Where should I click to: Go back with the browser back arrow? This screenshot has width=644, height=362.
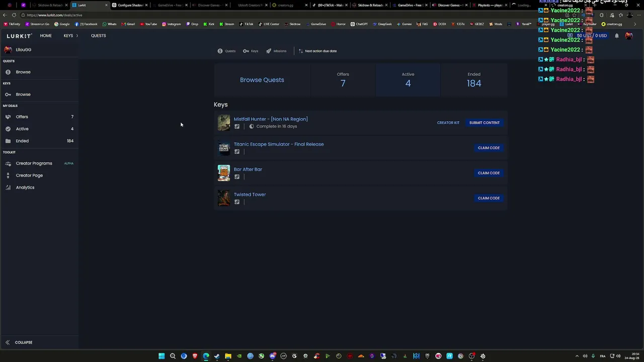[x=5, y=15]
